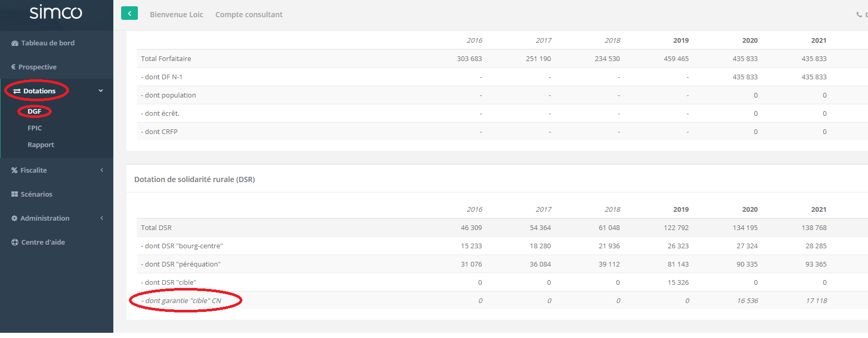Go to Tableau de bord
Viewport: 868px width, 338px height.
coord(48,43)
